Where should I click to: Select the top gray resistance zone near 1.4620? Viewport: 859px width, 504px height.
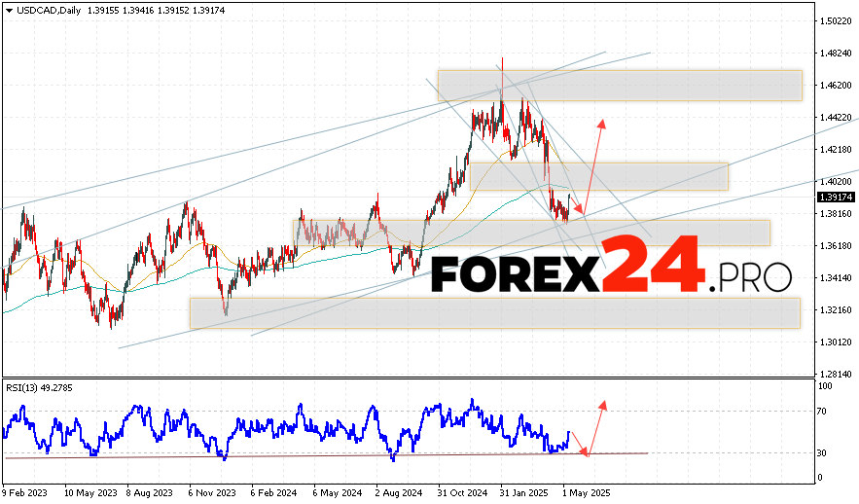[620, 85]
